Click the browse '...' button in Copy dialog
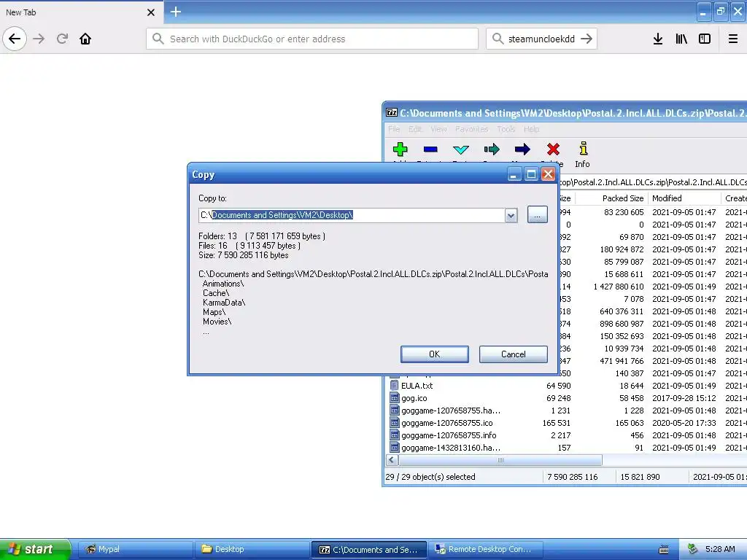 538,215
